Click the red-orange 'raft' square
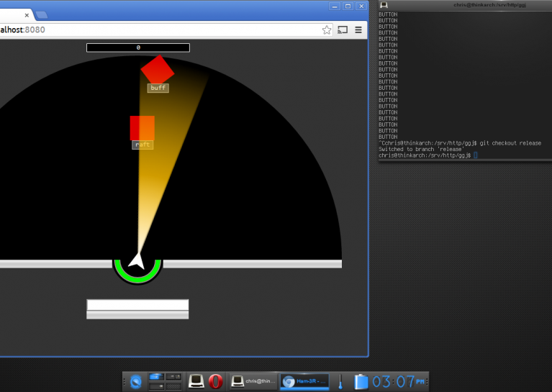The width and height of the screenshot is (552, 392). (142, 128)
